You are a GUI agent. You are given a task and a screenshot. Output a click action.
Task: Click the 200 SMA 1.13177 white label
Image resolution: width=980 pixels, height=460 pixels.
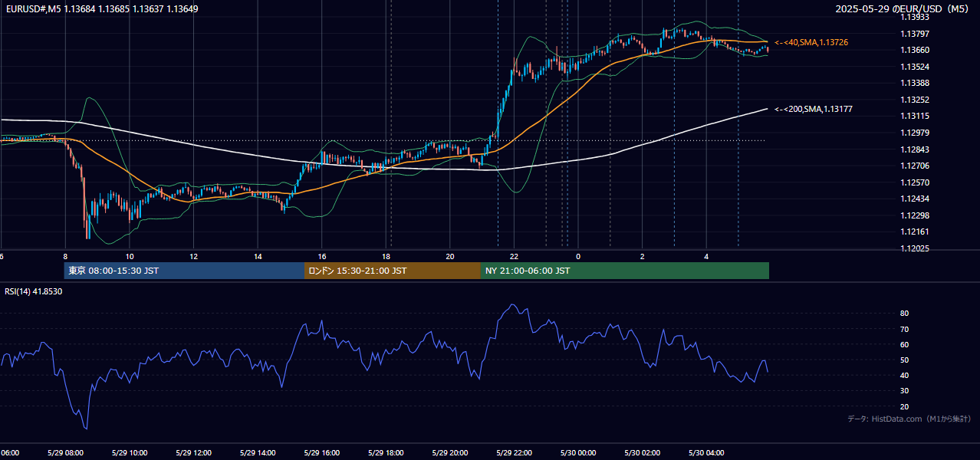[x=814, y=109]
